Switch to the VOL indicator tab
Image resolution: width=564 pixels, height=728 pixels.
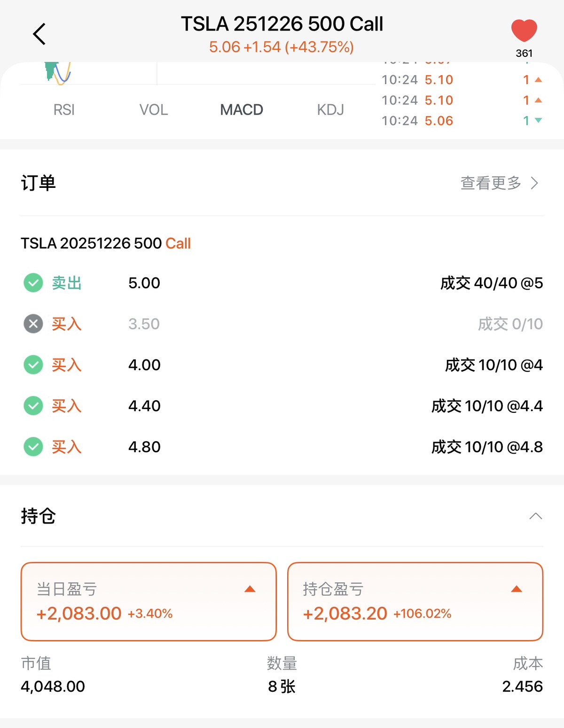coord(153,110)
